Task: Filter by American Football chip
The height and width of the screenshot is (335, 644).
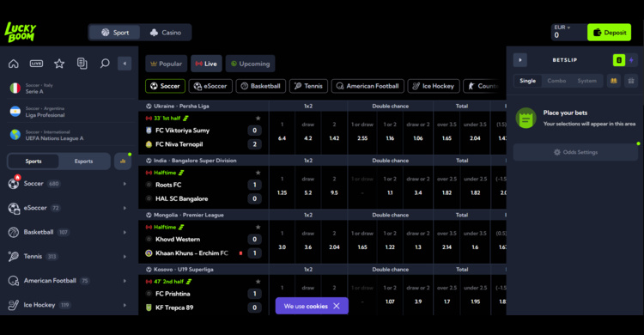Action: pos(368,86)
